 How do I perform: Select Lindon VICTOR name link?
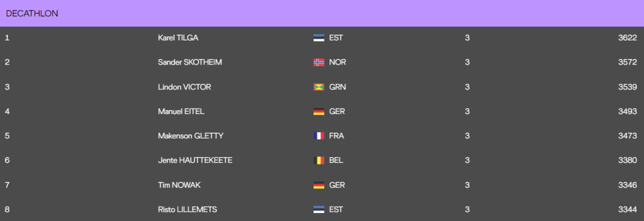184,86
